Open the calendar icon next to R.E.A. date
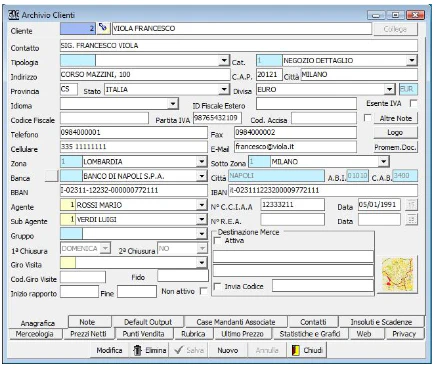 [x=411, y=219]
